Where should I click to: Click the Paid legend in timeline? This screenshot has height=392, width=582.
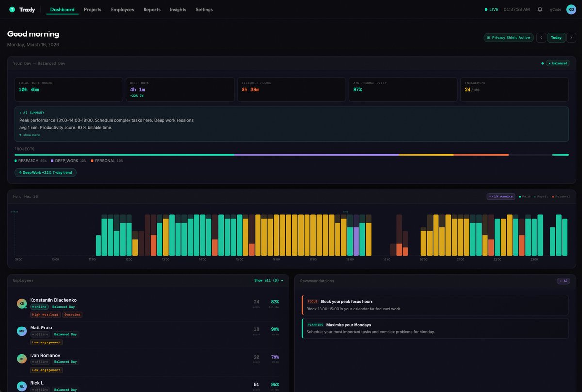pyautogui.click(x=525, y=196)
